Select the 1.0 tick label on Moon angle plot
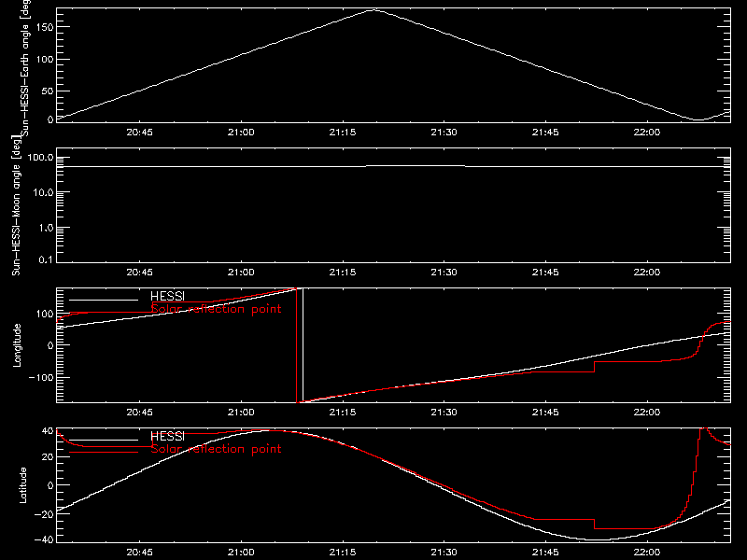 coord(46,228)
